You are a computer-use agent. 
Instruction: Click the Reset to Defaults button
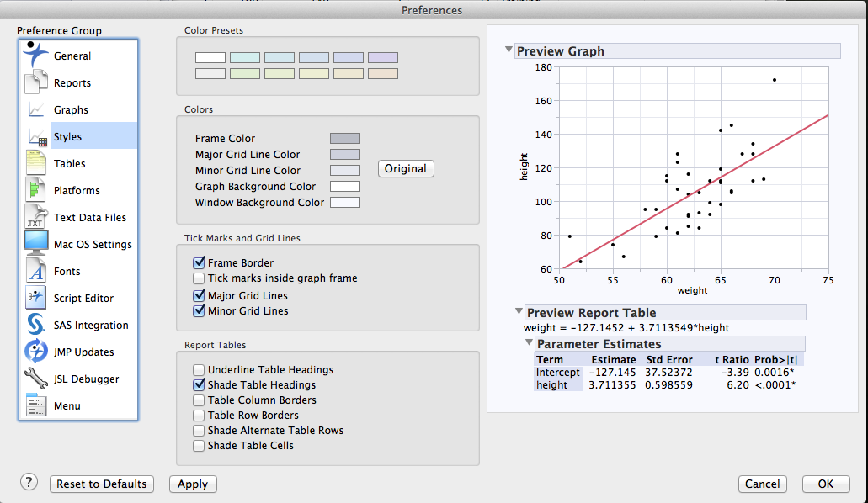[x=101, y=484]
